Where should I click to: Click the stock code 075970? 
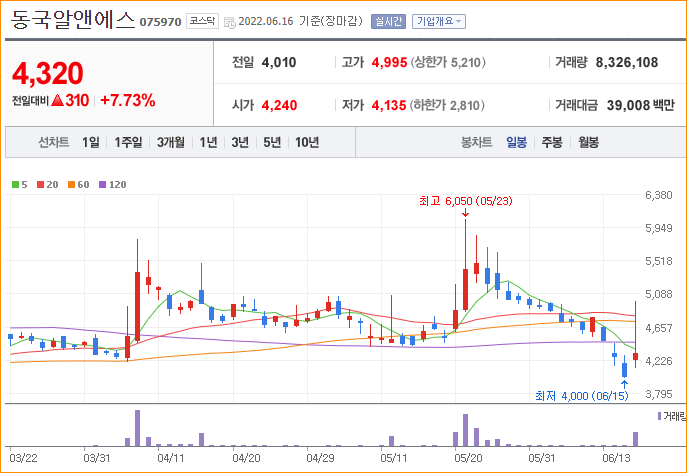point(160,22)
